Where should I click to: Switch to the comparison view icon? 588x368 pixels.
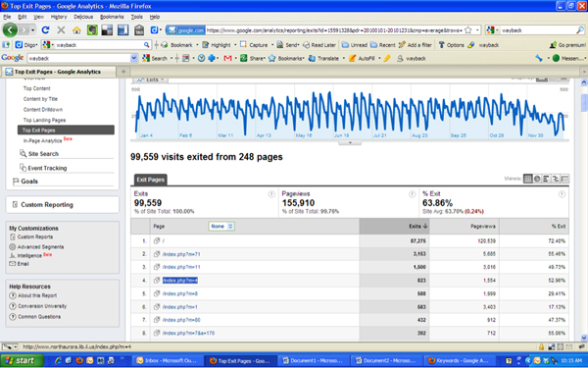tap(556, 179)
